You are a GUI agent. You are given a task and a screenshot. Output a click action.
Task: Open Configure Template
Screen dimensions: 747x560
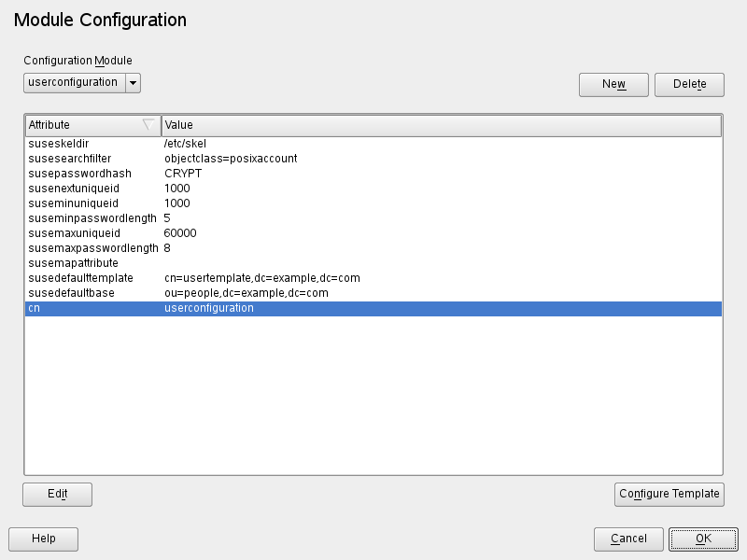[x=669, y=494]
